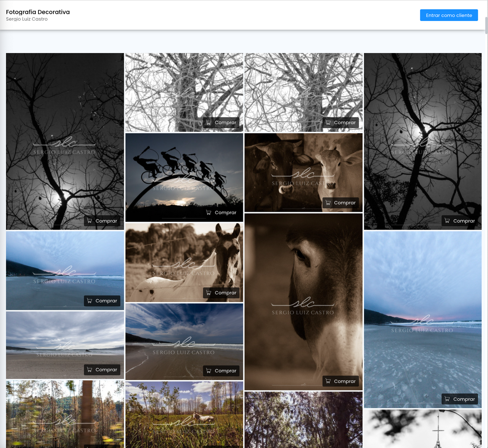Click the vertical page scrollbar
The width and height of the screenshot is (488, 448).
pos(486,26)
